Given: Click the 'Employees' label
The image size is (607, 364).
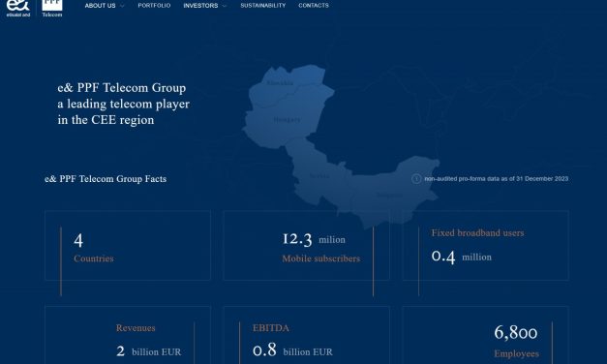Looking at the screenshot, I should [516, 353].
